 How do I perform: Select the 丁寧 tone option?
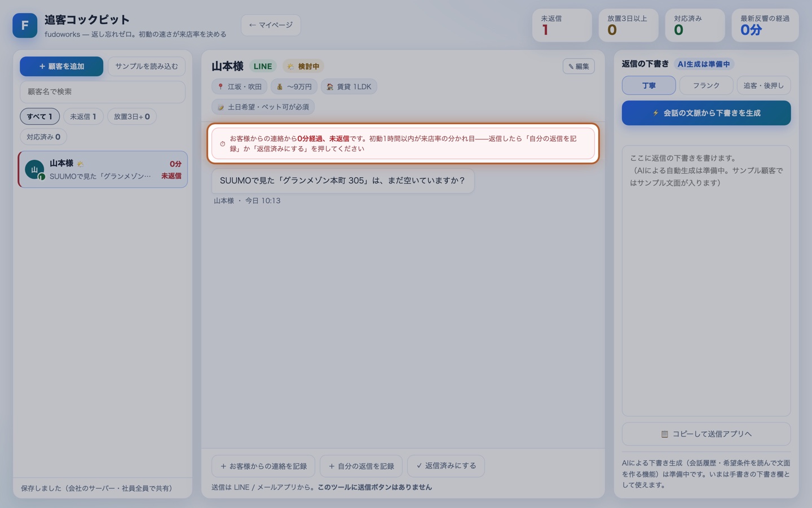coord(648,85)
